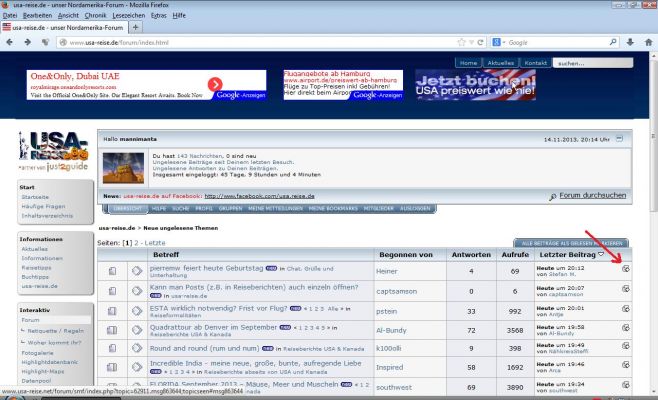Open the Netiquette / Regeln sidebar link
Viewport: 658px width, 400px height.
pos(55,331)
